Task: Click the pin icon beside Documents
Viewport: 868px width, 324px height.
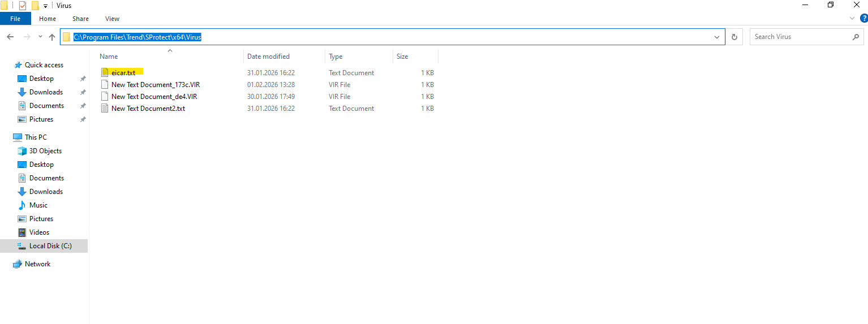Action: click(x=83, y=106)
